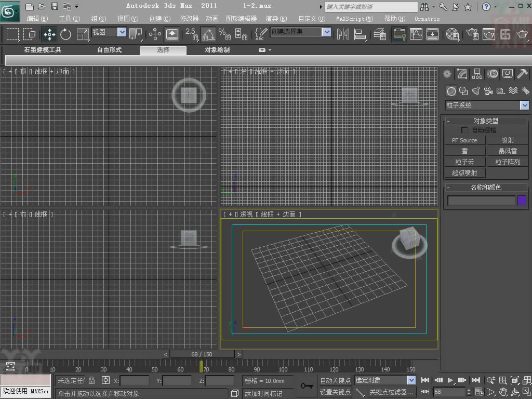The width and height of the screenshot is (532, 399).
Task: Click the 粒子云 particle cloud button
Action: click(x=464, y=162)
